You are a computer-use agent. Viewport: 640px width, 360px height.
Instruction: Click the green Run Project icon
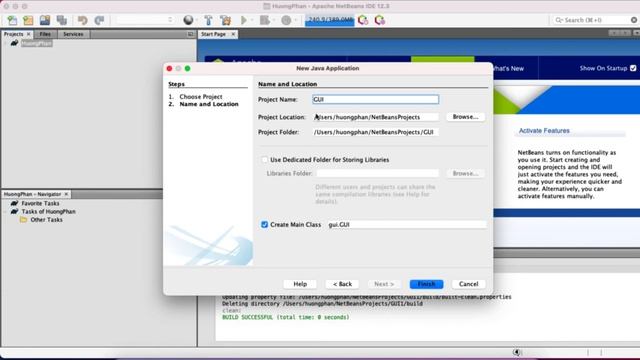[x=244, y=20]
